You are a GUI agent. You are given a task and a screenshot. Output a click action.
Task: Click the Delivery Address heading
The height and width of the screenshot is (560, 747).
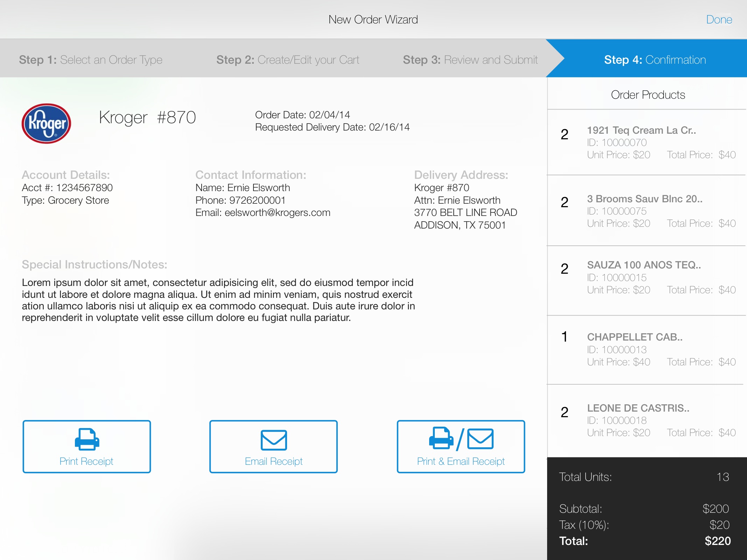(x=461, y=175)
